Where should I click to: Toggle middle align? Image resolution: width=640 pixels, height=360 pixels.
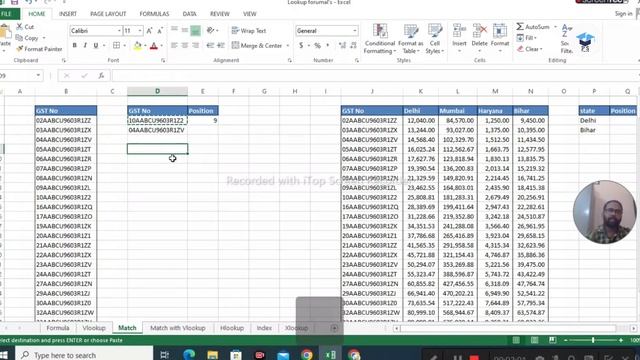184,30
